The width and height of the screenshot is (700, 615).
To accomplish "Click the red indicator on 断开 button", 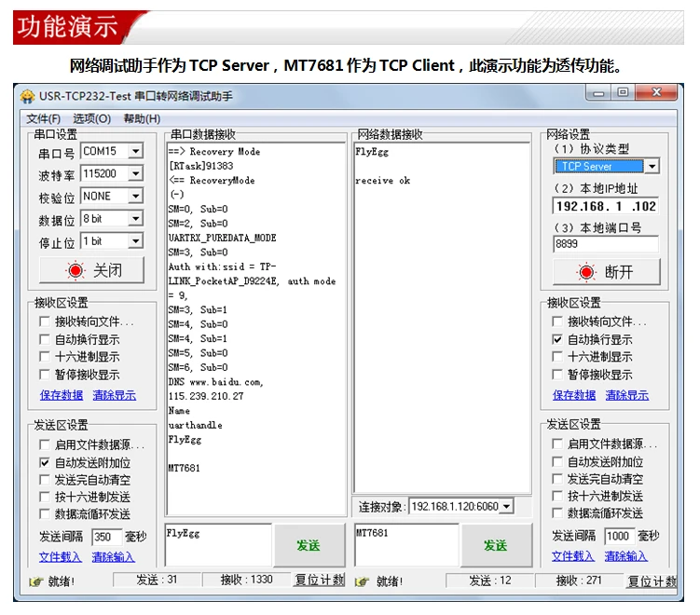I will [586, 272].
